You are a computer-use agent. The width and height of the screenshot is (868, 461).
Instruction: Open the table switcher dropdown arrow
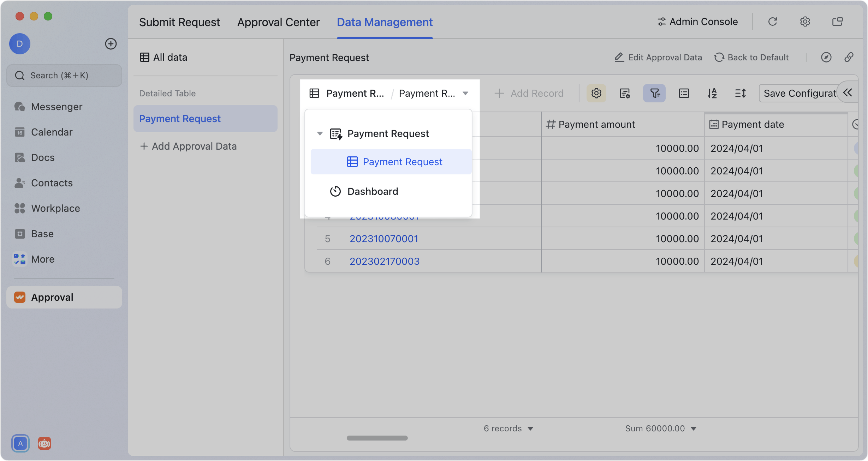(465, 93)
